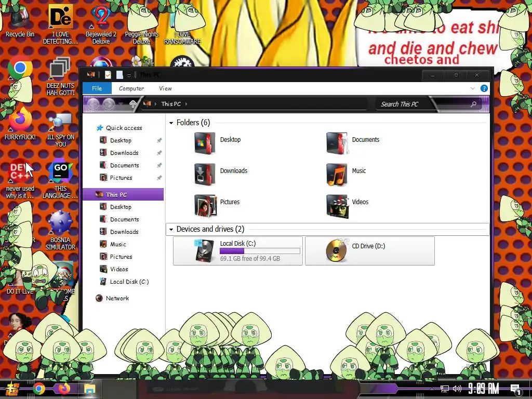This screenshot has height=399, width=532.
Task: Click the 69.1 GB free of 99.4 GB text
Action: tap(250, 259)
